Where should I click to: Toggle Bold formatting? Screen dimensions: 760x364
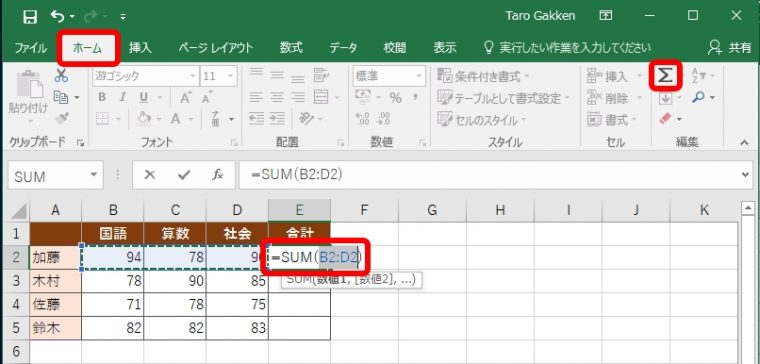click(102, 97)
